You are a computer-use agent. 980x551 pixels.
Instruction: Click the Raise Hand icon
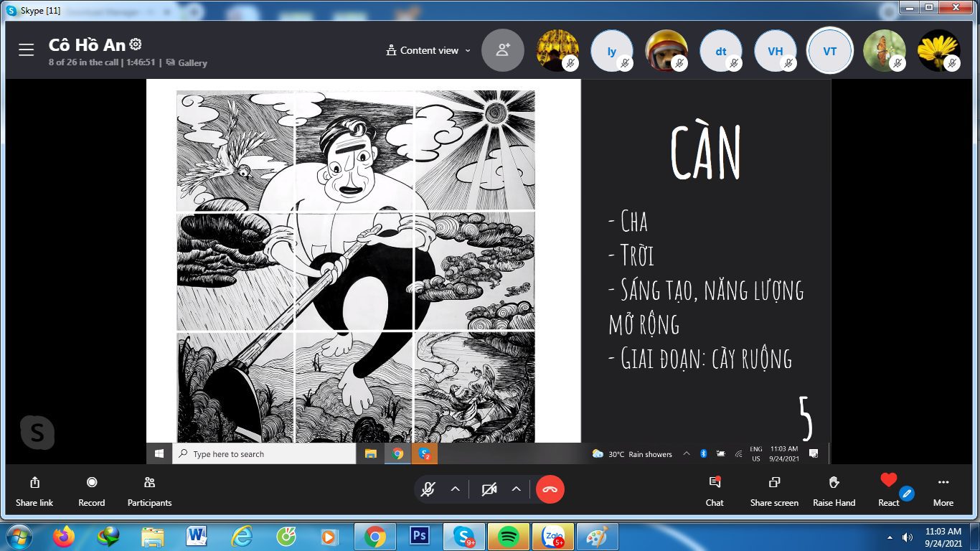click(834, 483)
